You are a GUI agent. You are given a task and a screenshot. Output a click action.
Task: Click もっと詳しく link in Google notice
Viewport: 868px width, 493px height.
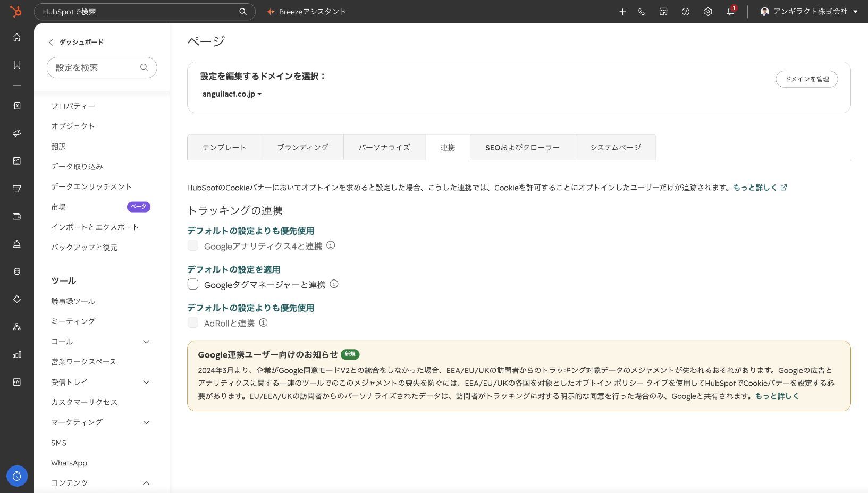(x=777, y=396)
